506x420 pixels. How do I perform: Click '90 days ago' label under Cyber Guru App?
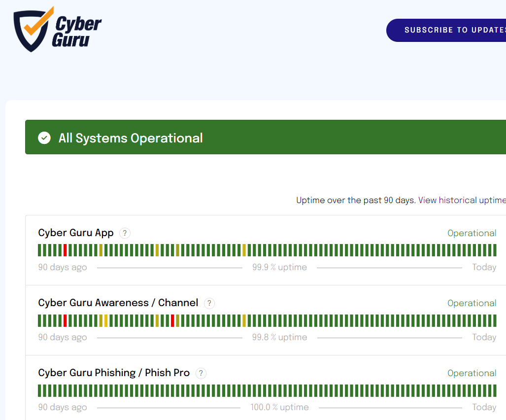tap(63, 267)
